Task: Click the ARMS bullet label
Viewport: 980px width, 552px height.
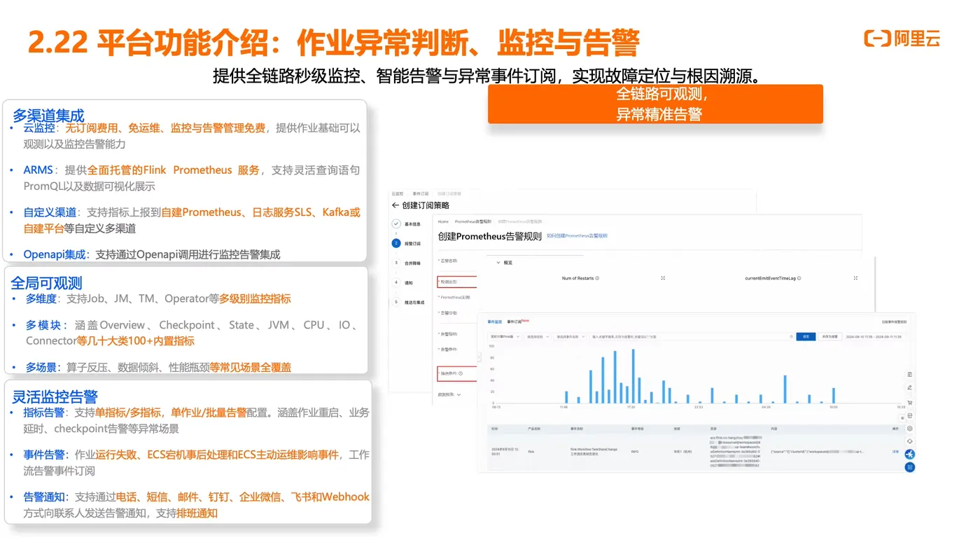Action: (38, 170)
